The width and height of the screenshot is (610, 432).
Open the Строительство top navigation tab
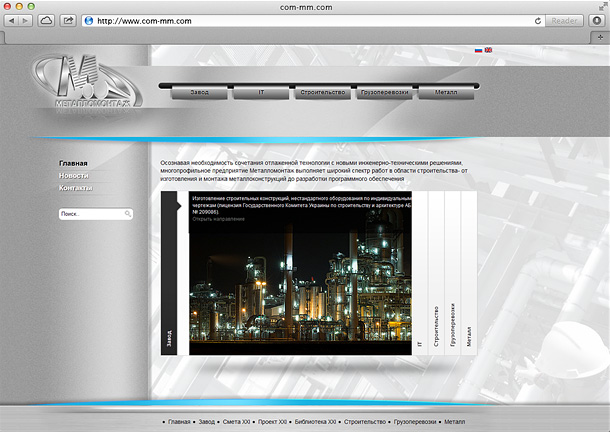(x=323, y=93)
